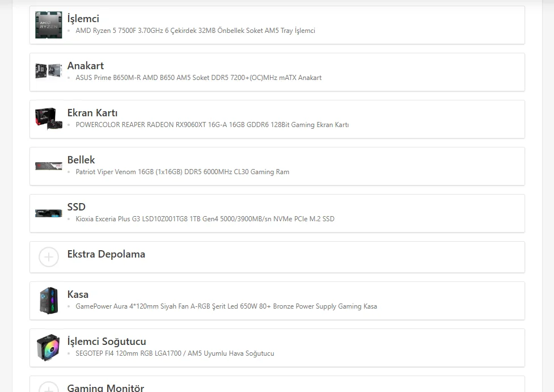The image size is (554, 392).
Task: Click the Kioxia Exceria Plus G3 text
Action: 205,219
